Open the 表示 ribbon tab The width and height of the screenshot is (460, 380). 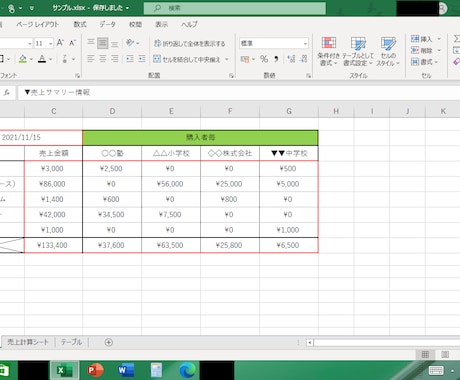[162, 24]
